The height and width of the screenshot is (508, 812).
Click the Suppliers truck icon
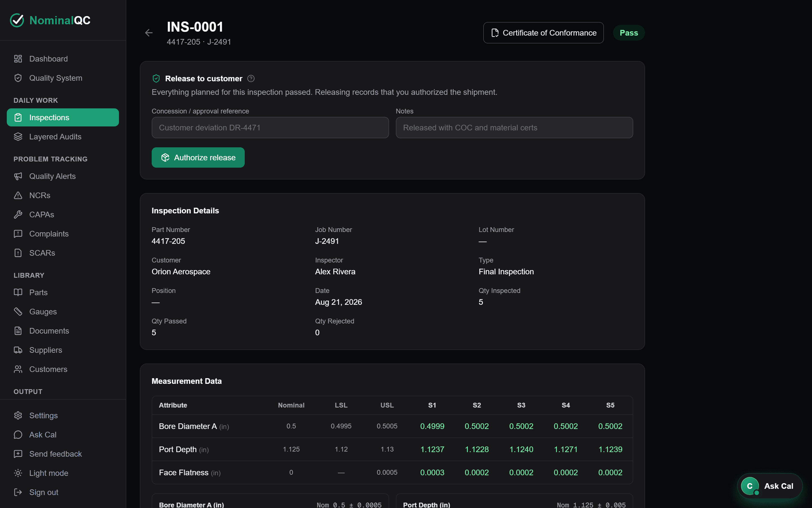coord(18,350)
